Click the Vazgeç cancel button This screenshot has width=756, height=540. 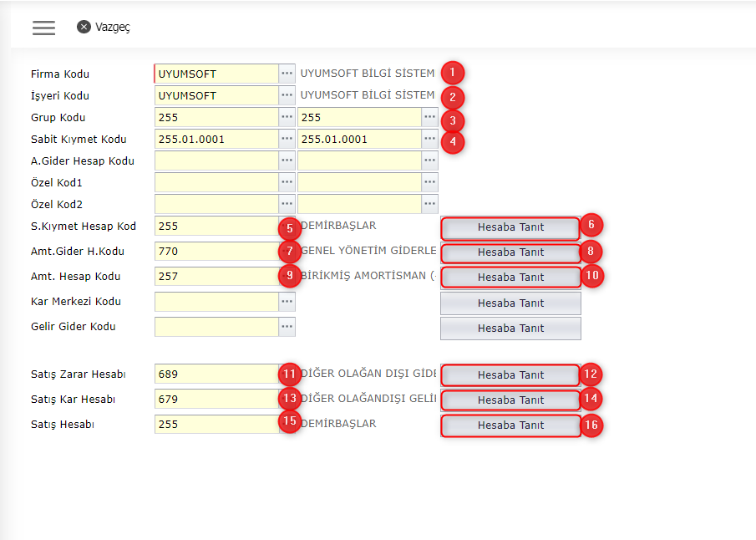point(104,27)
